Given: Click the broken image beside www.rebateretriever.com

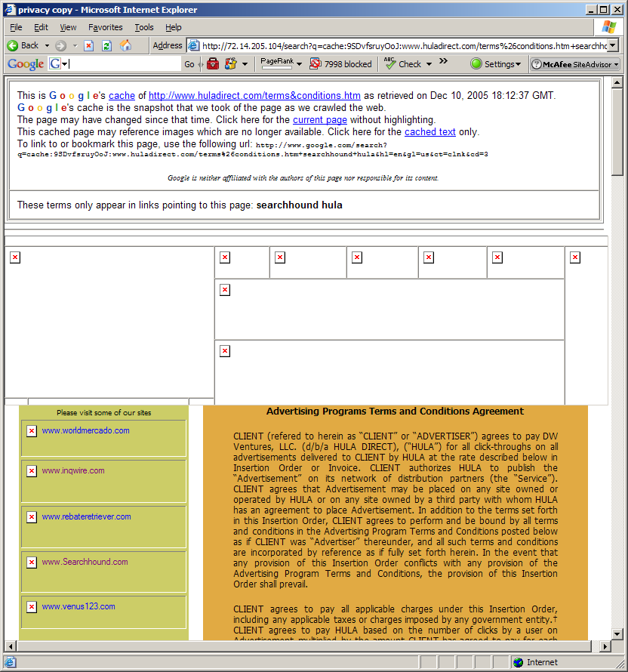Looking at the screenshot, I should tap(32, 517).
